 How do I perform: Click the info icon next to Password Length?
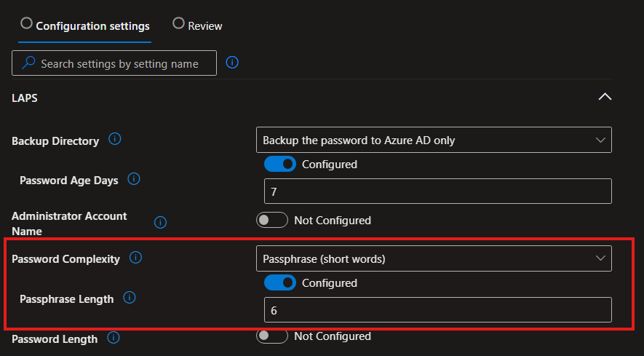[x=114, y=338]
